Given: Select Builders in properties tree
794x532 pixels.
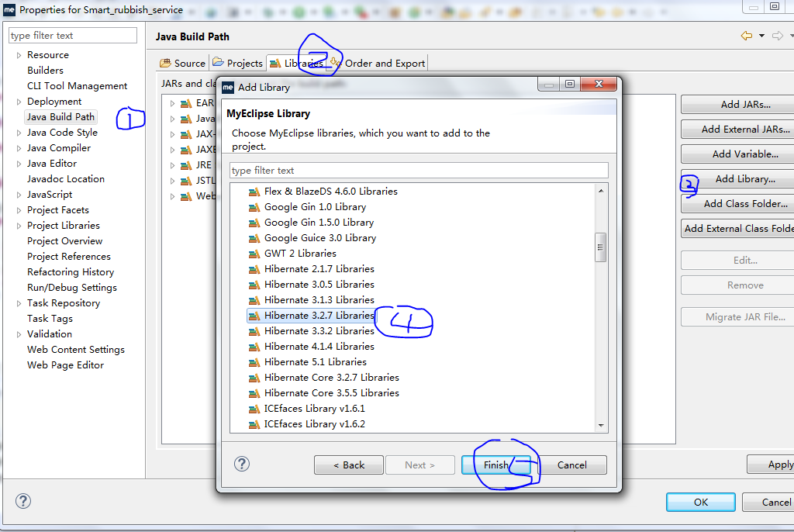Looking at the screenshot, I should [x=45, y=71].
